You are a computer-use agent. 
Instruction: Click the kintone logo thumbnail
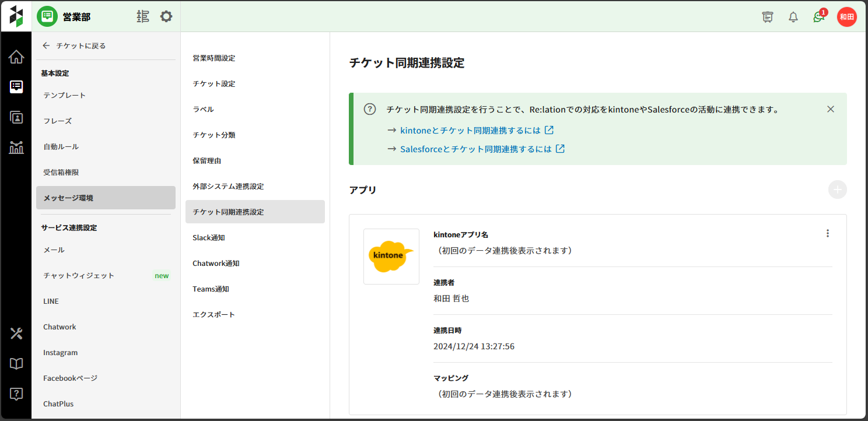point(391,257)
